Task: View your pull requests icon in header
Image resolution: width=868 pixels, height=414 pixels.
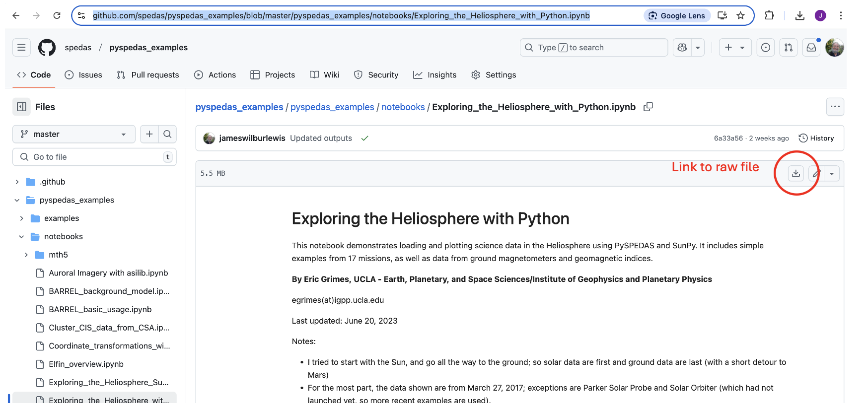Action: pos(789,47)
